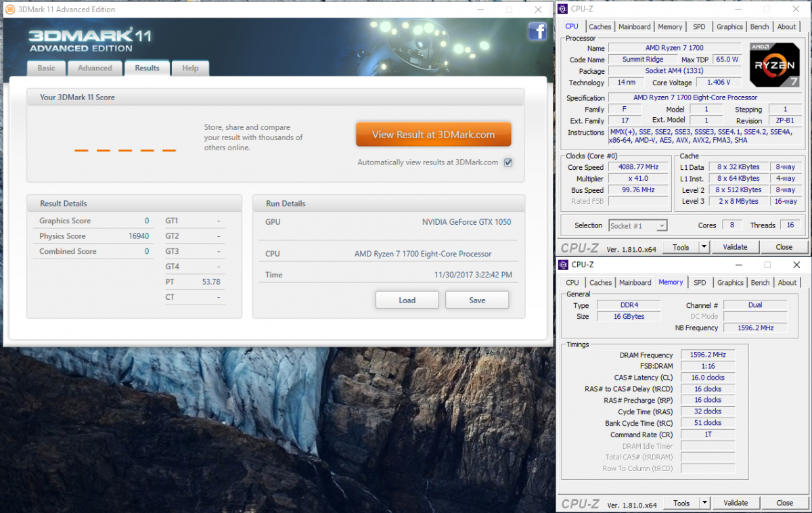
Task: Click Validate in the Memory-tab CPU-Z window
Action: click(x=736, y=503)
